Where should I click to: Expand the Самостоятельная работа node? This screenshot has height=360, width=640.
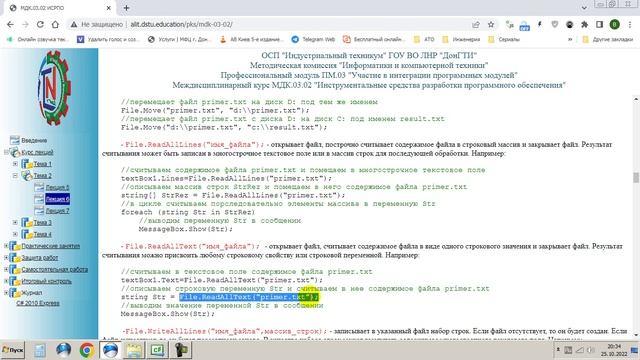click(x=7, y=269)
